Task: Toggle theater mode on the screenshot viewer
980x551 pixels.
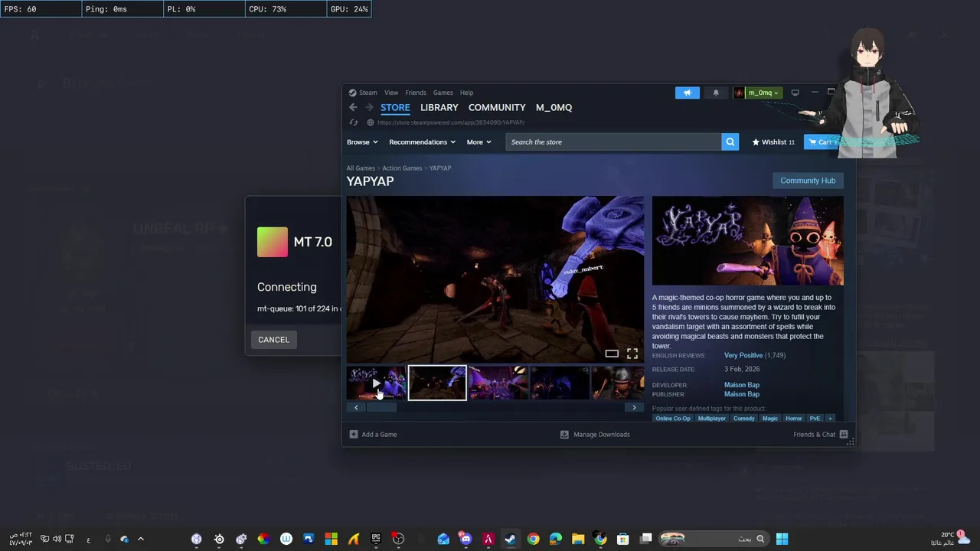Action: point(612,354)
